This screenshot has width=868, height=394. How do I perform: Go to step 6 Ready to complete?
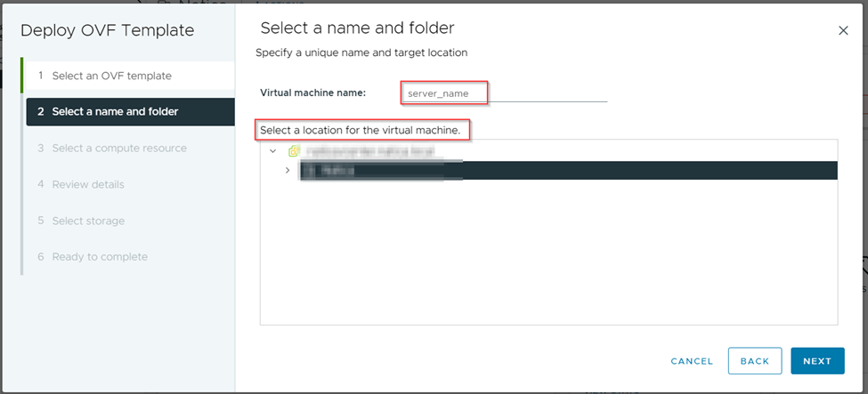100,256
